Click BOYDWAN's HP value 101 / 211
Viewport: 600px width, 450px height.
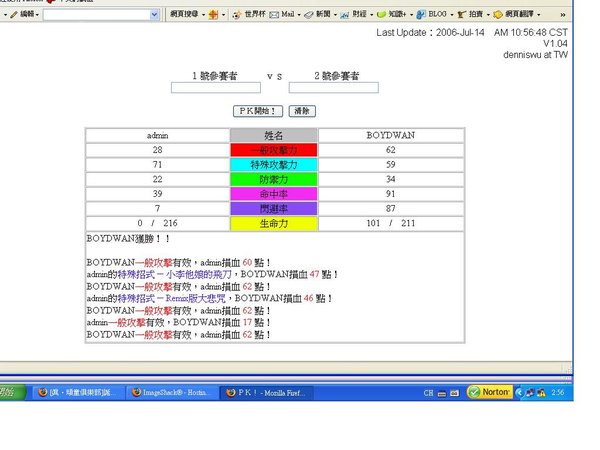[x=391, y=223]
